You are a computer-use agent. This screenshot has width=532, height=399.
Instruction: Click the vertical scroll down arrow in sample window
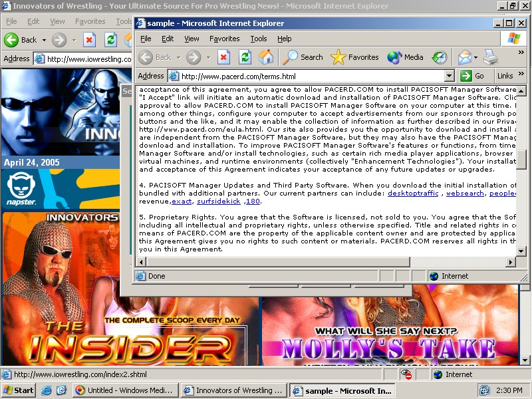(521, 251)
